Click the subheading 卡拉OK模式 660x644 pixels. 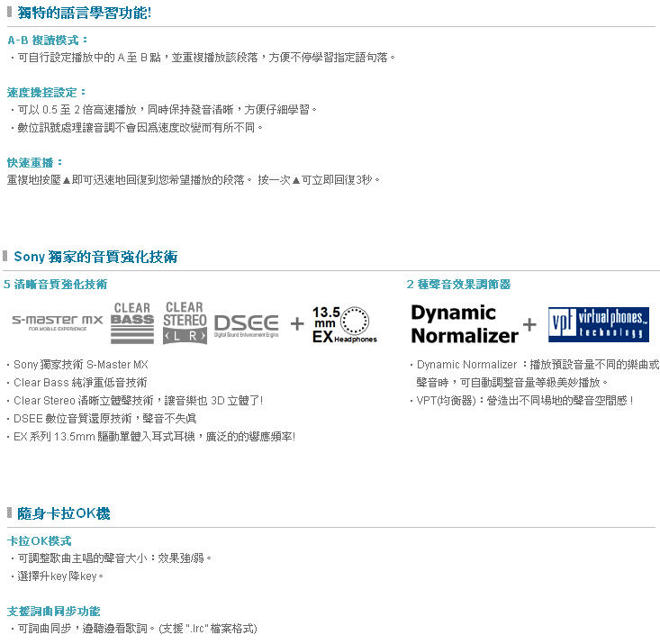39,540
